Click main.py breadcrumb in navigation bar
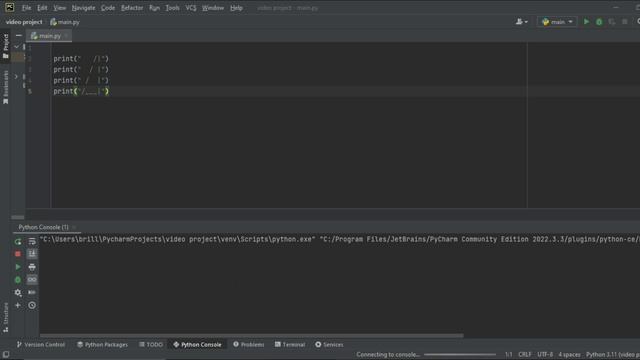The height and width of the screenshot is (360, 640). [65, 22]
